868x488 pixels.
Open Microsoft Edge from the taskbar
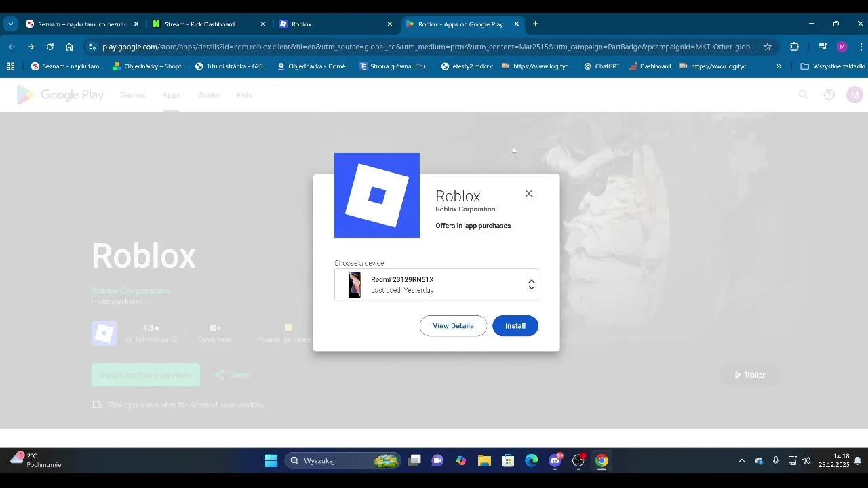pos(531,461)
